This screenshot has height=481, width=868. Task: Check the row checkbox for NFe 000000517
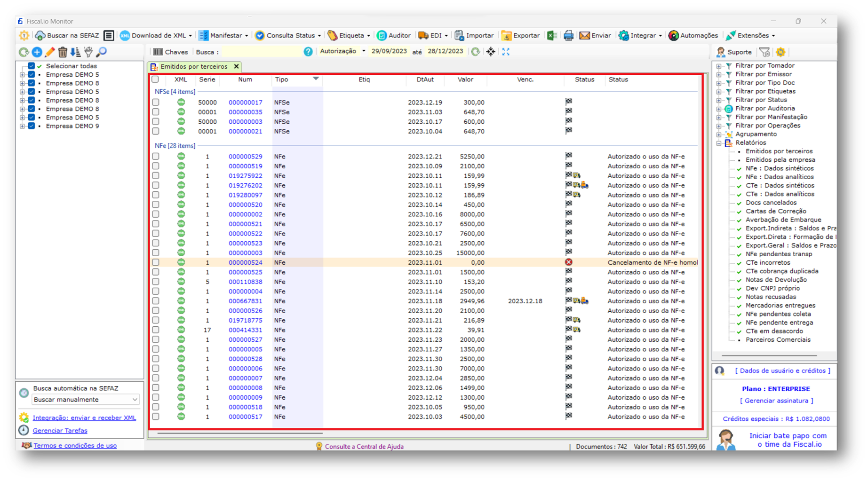click(x=156, y=417)
